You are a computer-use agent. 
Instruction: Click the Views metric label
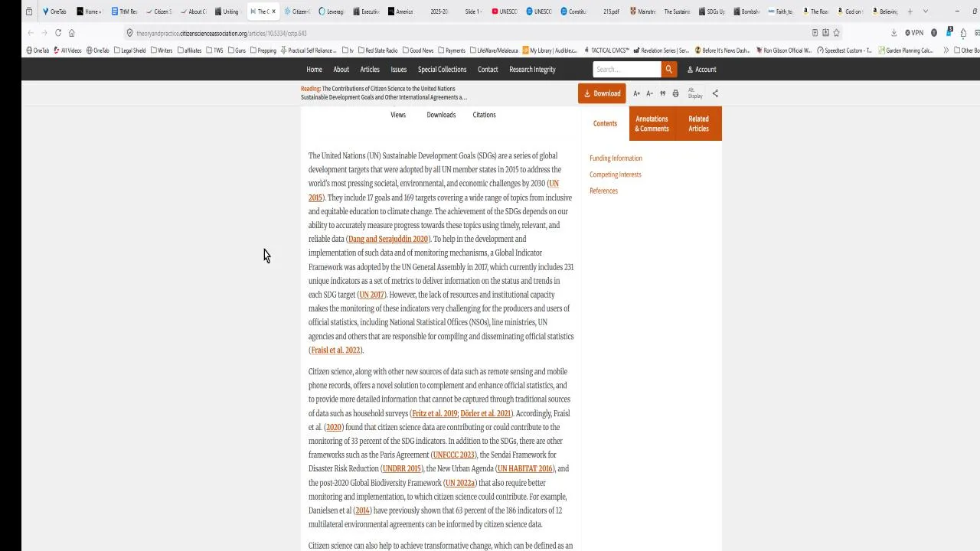398,115
